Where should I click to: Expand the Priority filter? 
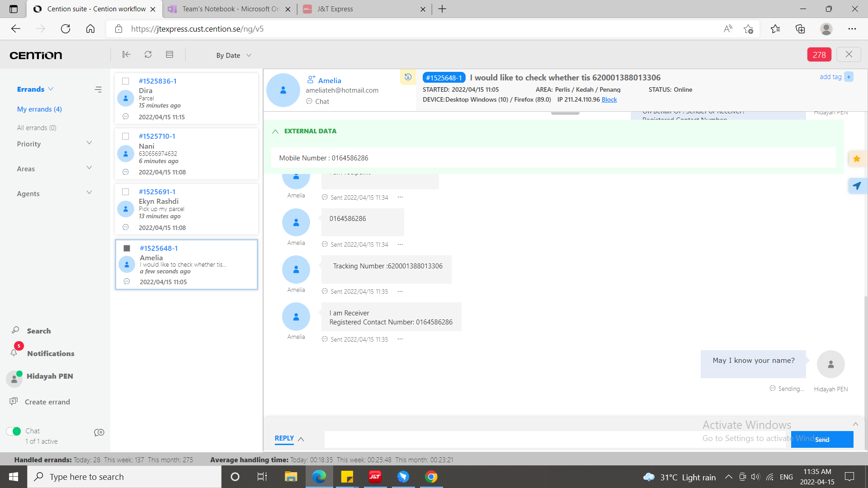click(x=89, y=143)
